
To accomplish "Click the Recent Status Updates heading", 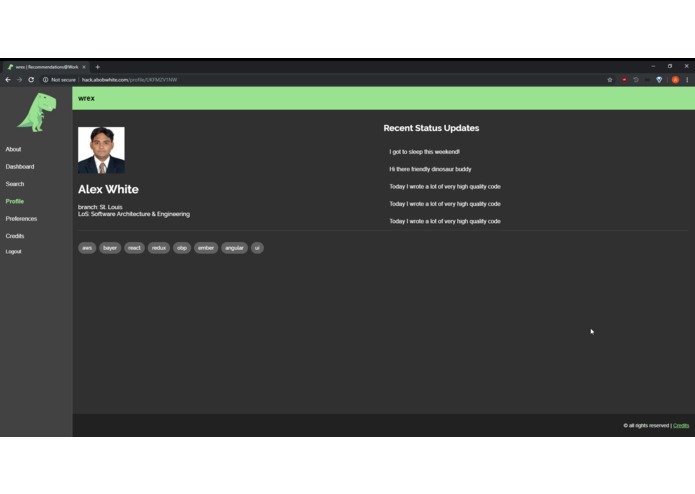I will pyautogui.click(x=431, y=128).
